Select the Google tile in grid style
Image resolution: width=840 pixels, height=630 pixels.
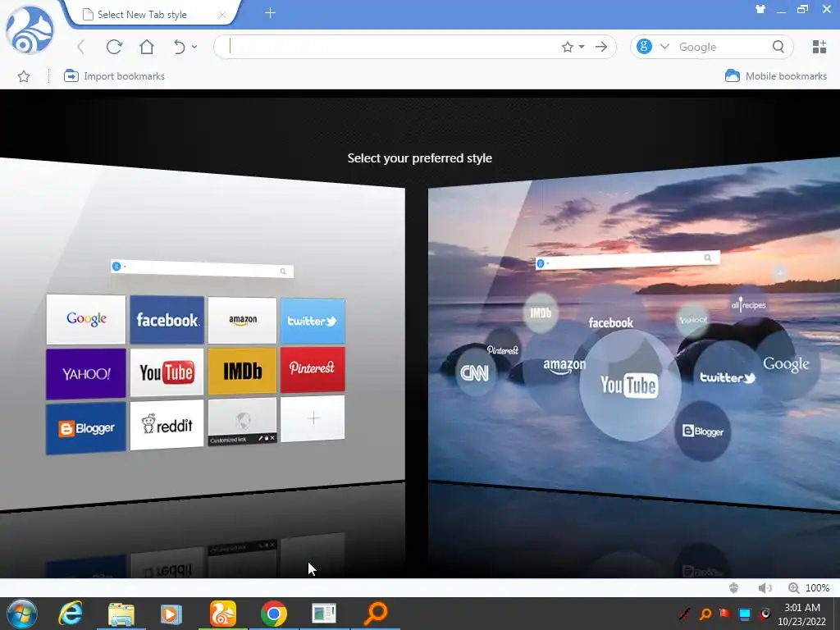click(86, 319)
